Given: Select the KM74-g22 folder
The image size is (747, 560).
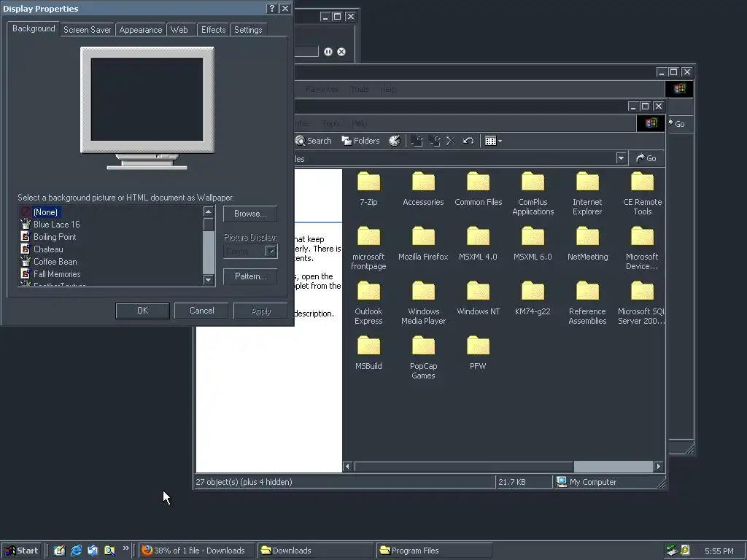Looking at the screenshot, I should [533, 298].
